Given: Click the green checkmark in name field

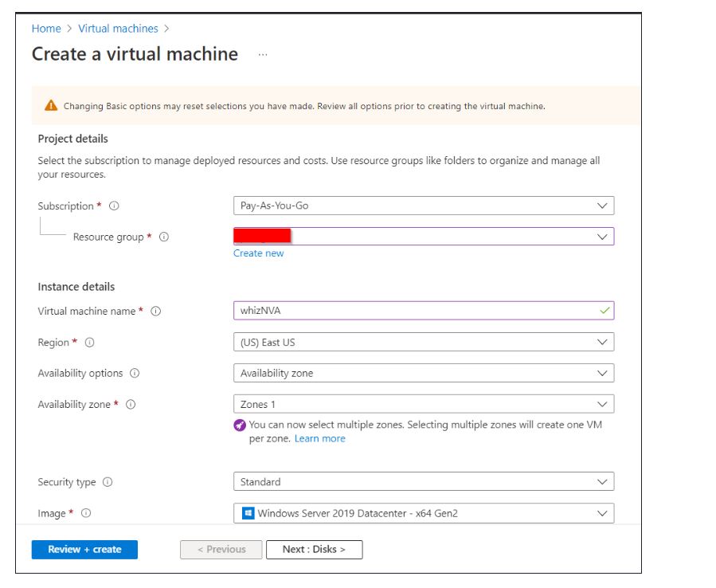Looking at the screenshot, I should click(604, 312).
